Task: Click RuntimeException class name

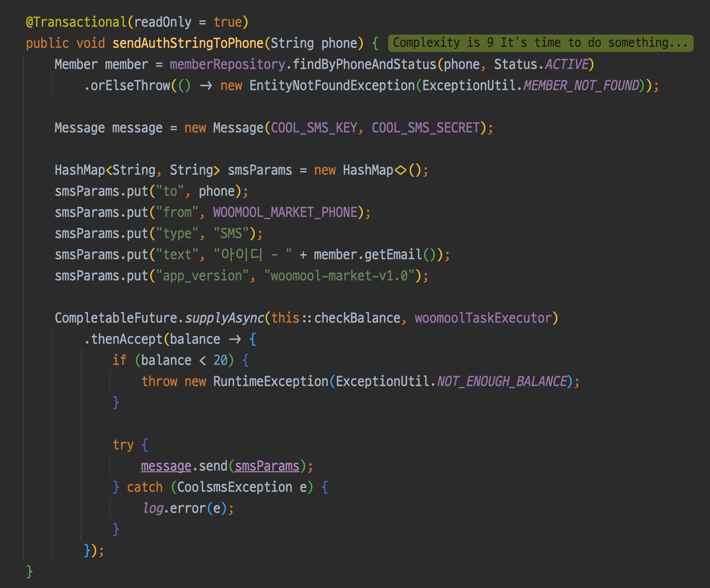Action: point(271,381)
